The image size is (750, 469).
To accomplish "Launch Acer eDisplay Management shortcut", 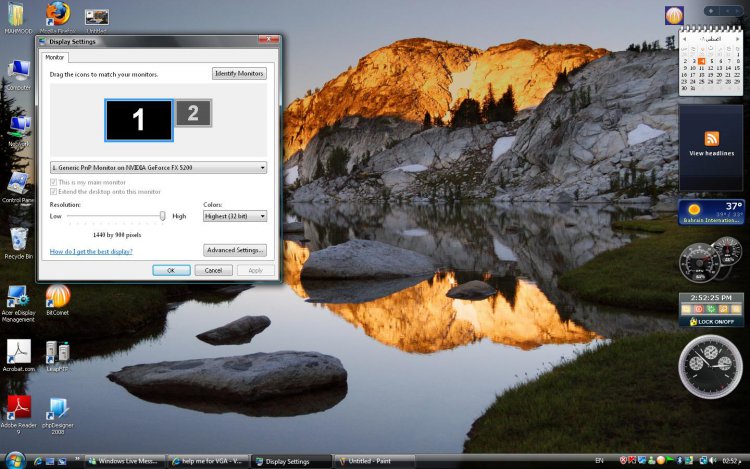I will [18, 304].
